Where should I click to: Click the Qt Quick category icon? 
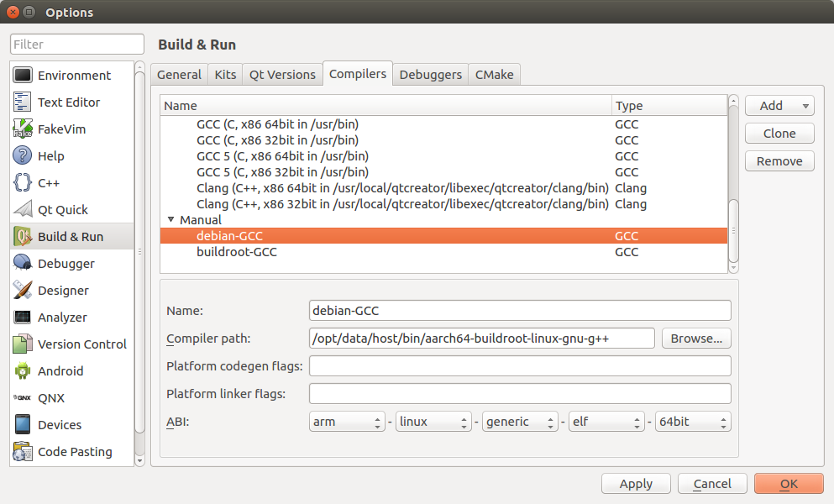(x=23, y=210)
